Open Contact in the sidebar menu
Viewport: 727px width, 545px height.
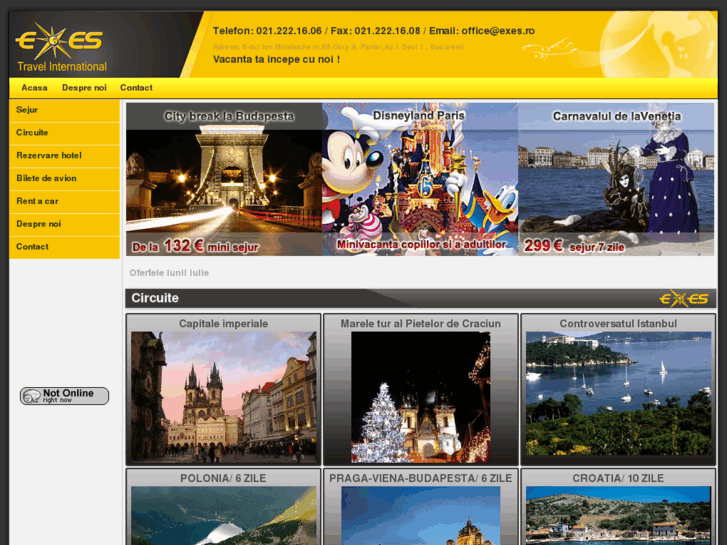64,246
